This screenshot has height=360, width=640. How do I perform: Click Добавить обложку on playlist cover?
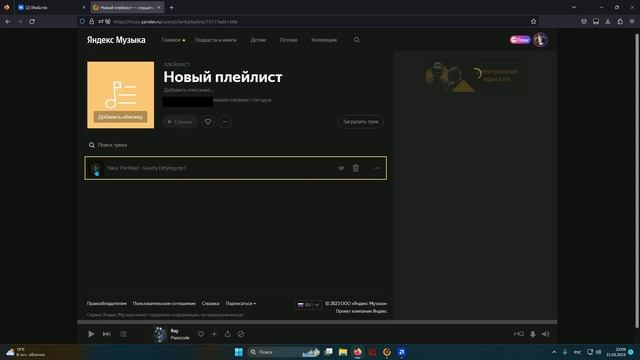pos(120,117)
